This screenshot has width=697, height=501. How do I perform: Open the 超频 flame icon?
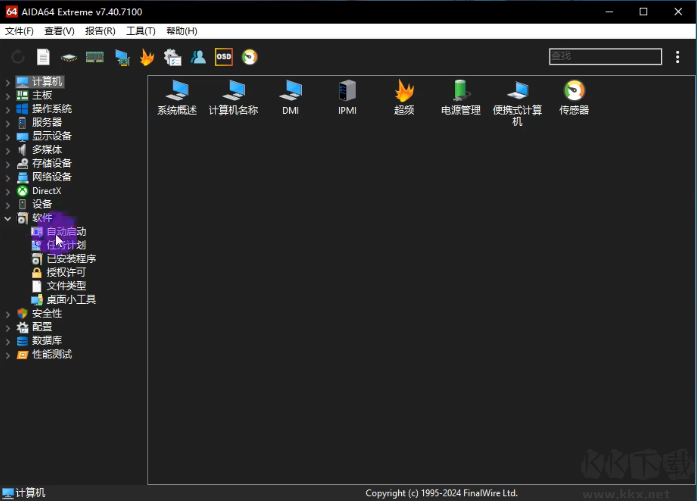pos(404,98)
